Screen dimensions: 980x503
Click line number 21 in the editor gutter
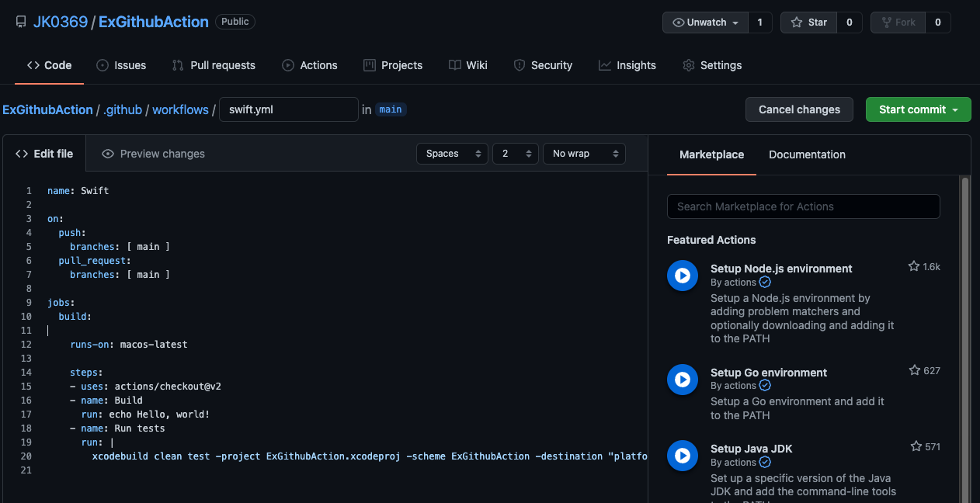coord(26,470)
